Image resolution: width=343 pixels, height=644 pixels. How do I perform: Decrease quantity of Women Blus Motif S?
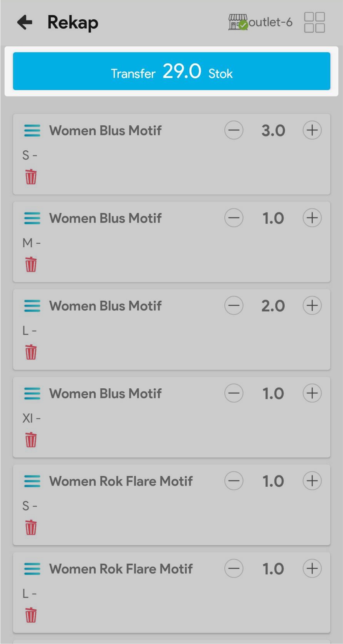click(234, 130)
